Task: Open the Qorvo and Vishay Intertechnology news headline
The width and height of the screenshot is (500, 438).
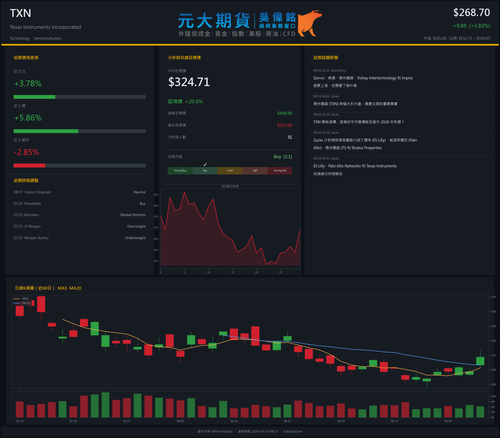Action: 363,82
